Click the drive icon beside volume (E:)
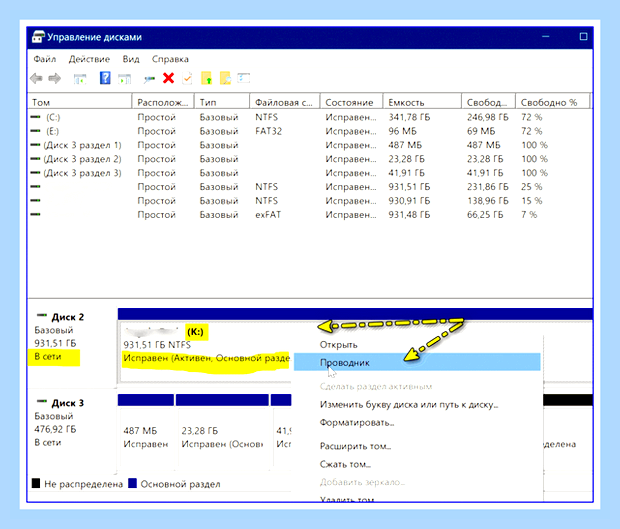The height and width of the screenshot is (529, 620). [36, 130]
